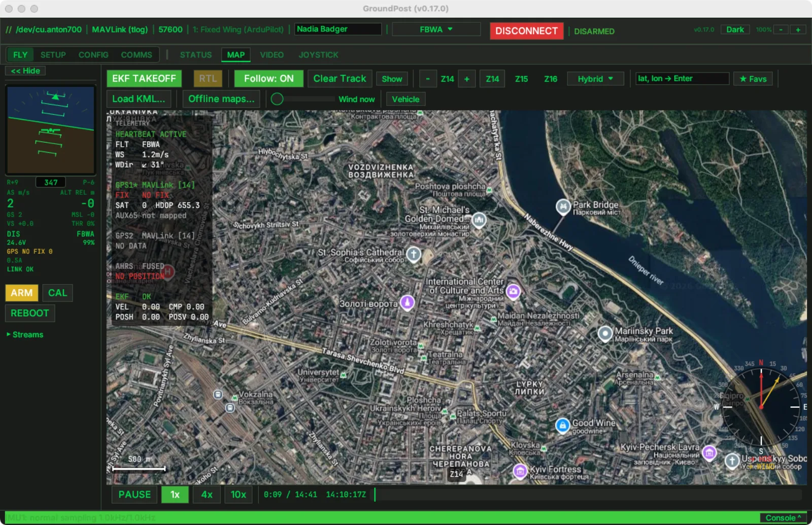812x525 pixels.
Task: Click the DISCONNECT button
Action: [526, 31]
